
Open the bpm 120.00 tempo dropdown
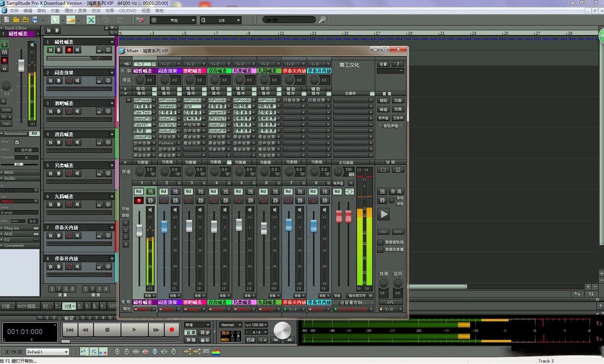[256, 325]
